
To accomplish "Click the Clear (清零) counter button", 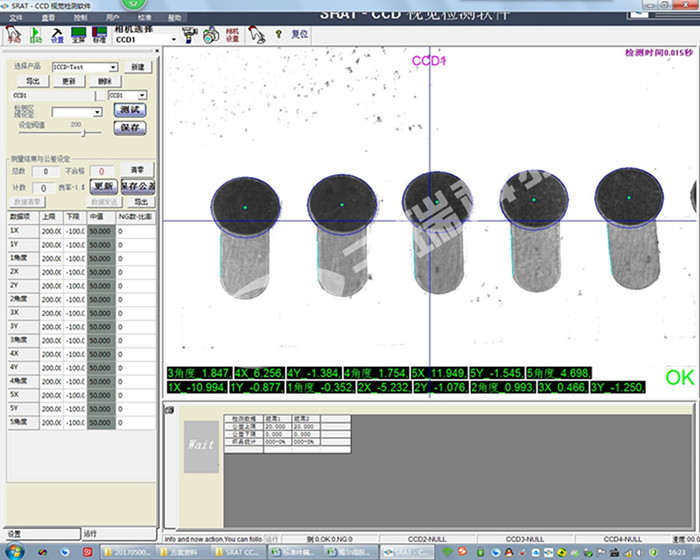I will click(x=137, y=170).
